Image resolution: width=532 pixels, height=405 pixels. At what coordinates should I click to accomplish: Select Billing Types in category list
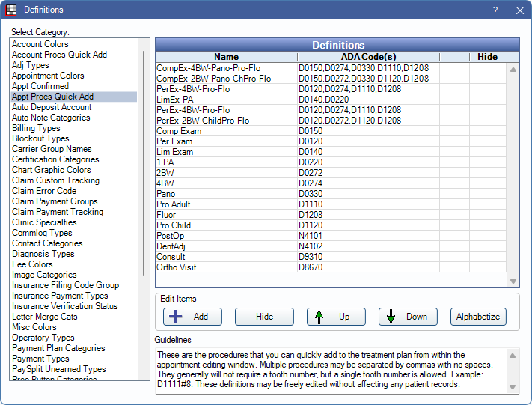click(x=36, y=128)
